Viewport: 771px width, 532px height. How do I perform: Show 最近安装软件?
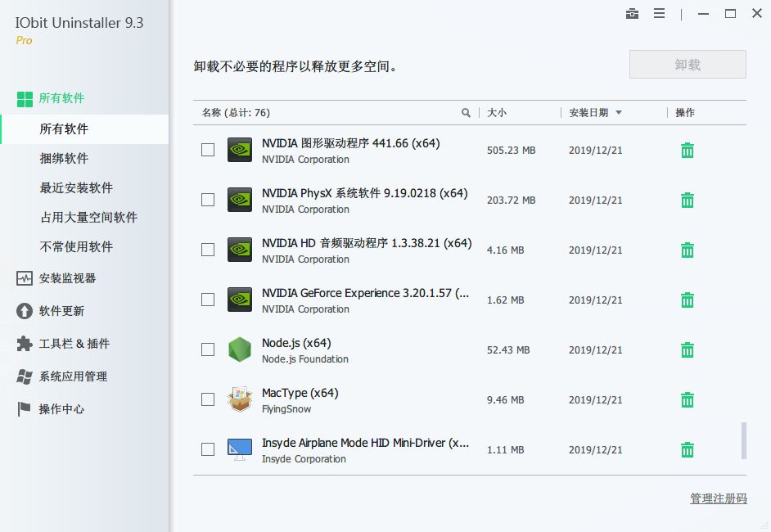coord(76,187)
